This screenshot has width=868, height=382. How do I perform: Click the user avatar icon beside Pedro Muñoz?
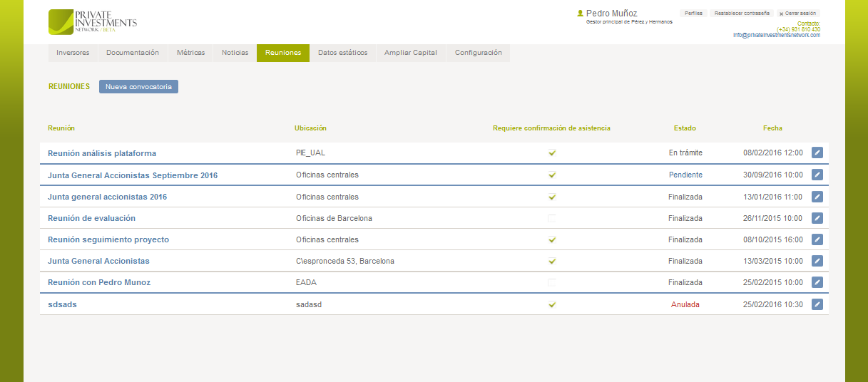580,13
